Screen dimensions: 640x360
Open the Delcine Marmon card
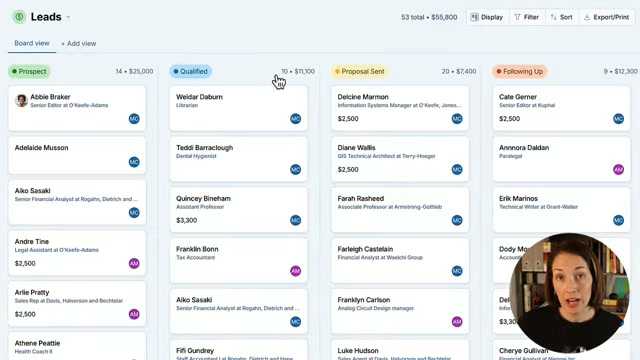click(x=400, y=108)
